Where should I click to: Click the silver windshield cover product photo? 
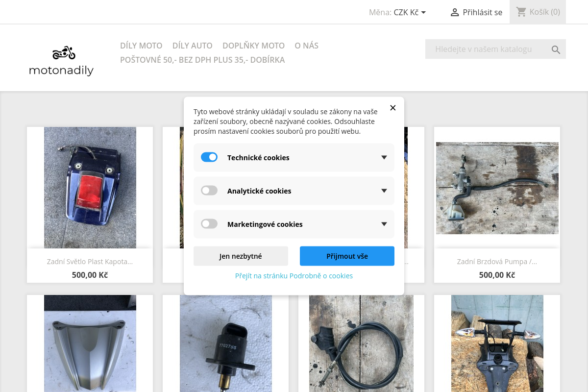click(90, 343)
